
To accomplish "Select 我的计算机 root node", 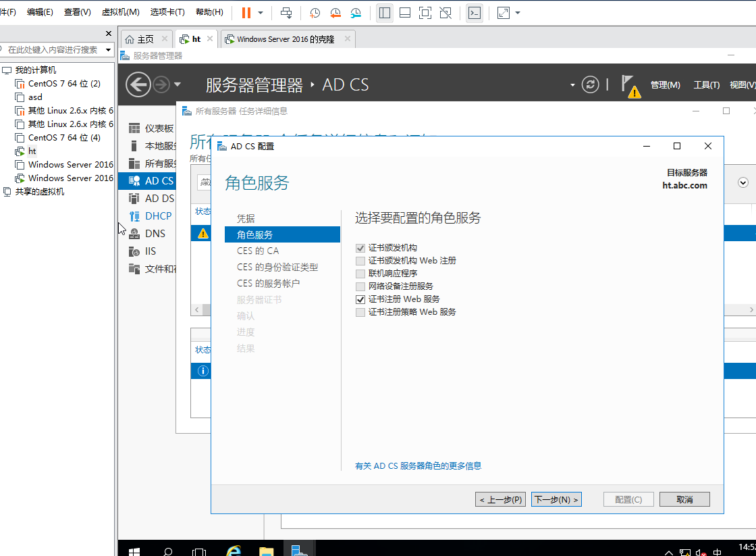I will 35,70.
